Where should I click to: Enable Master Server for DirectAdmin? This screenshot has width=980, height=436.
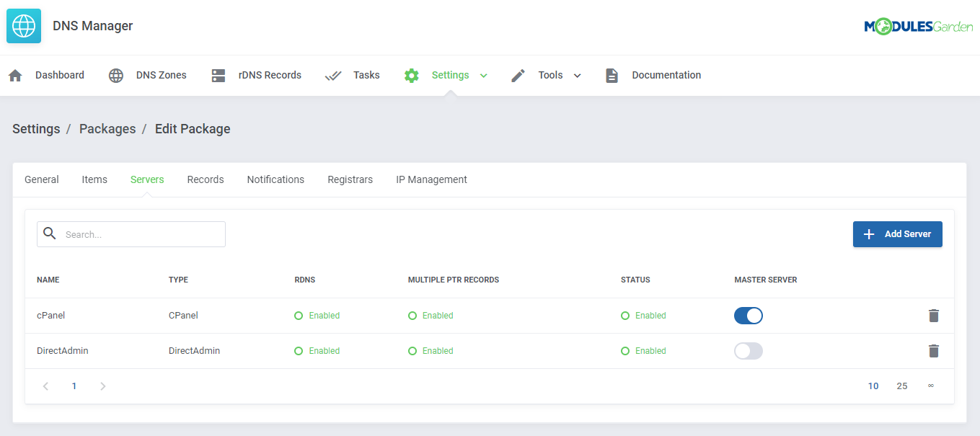[748, 350]
